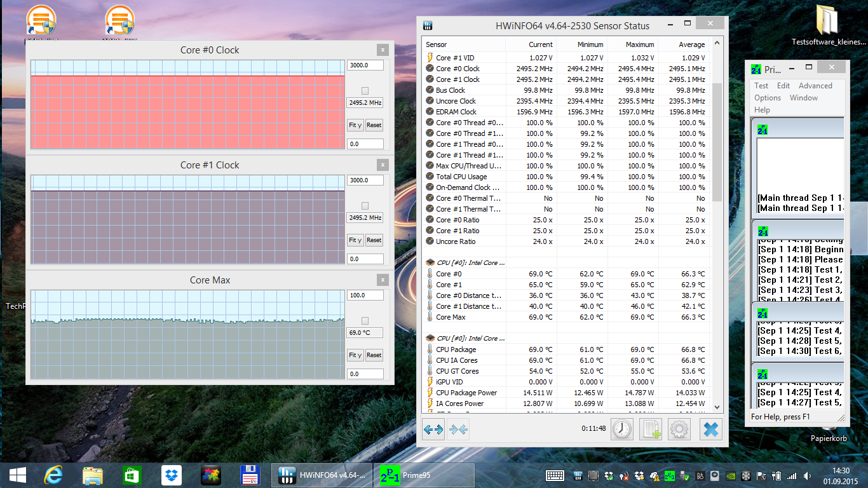Toggle the checkbox in Core #0 Clock graph
Screen dimensions: 868x488
365,91
